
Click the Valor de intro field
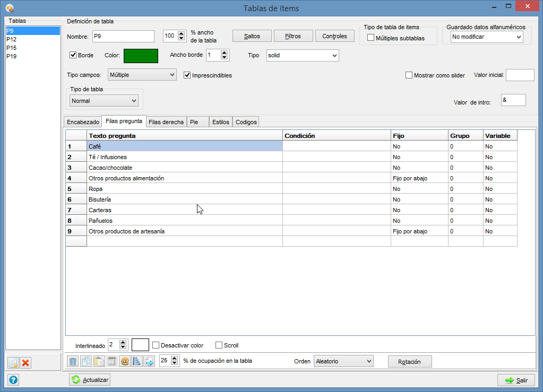click(x=513, y=100)
